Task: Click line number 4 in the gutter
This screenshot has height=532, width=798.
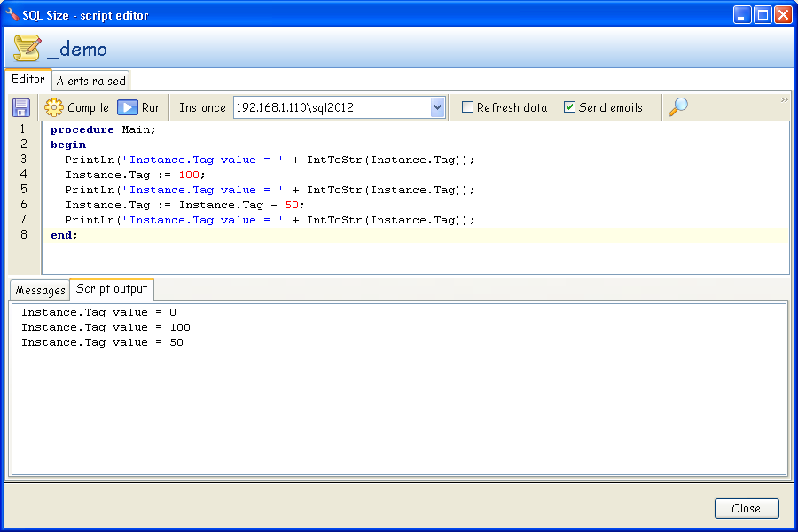Action: pos(22,174)
